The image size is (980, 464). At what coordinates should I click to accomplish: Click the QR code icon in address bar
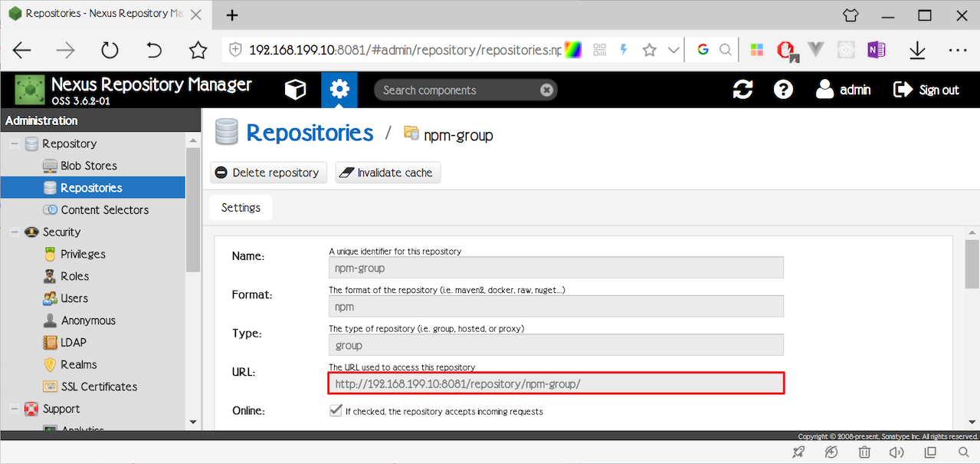599,50
